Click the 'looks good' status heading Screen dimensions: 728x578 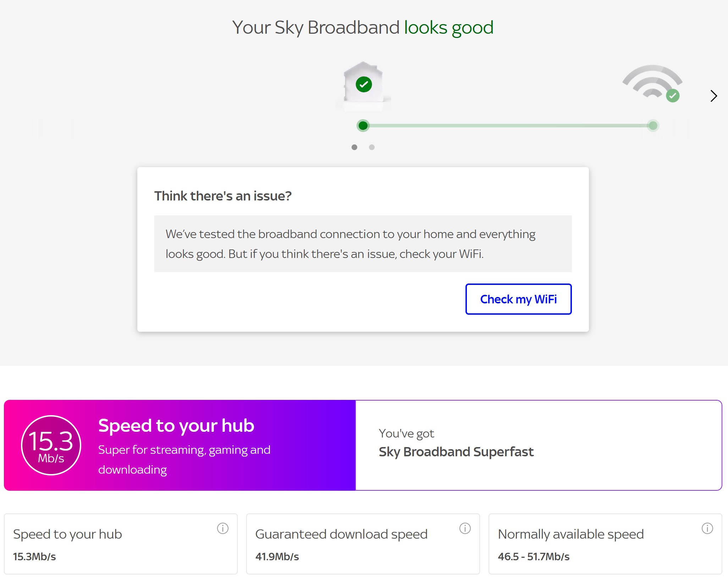(x=449, y=28)
